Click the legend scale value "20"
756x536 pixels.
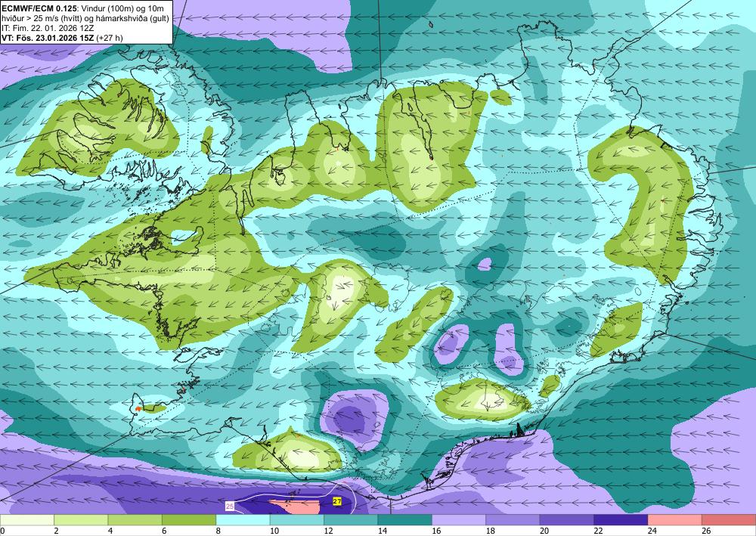click(544, 531)
